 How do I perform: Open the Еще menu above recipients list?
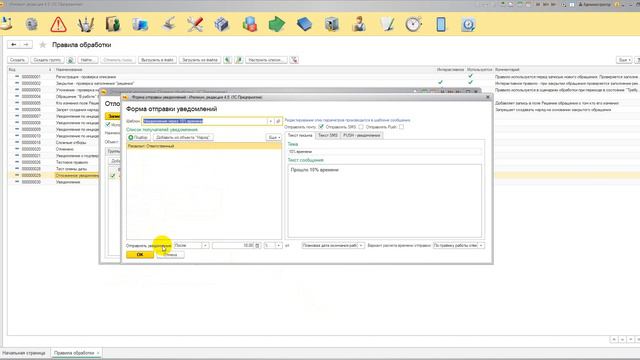pyautogui.click(x=274, y=138)
